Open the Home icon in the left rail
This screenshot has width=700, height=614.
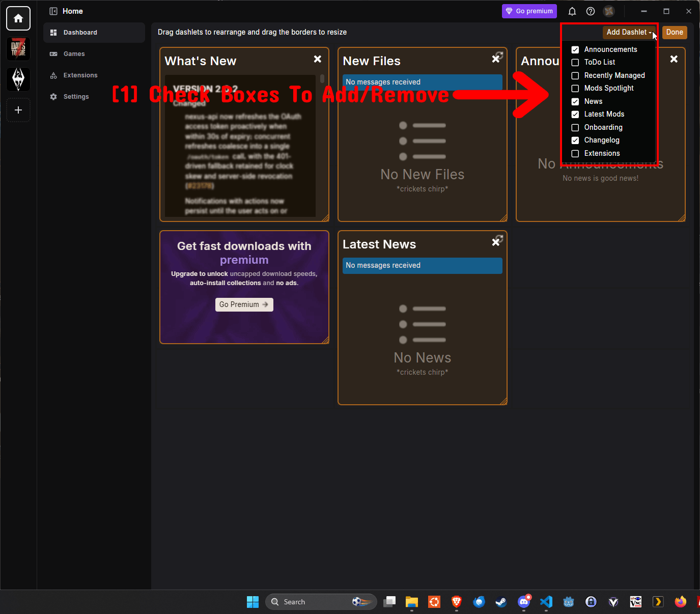[18, 18]
